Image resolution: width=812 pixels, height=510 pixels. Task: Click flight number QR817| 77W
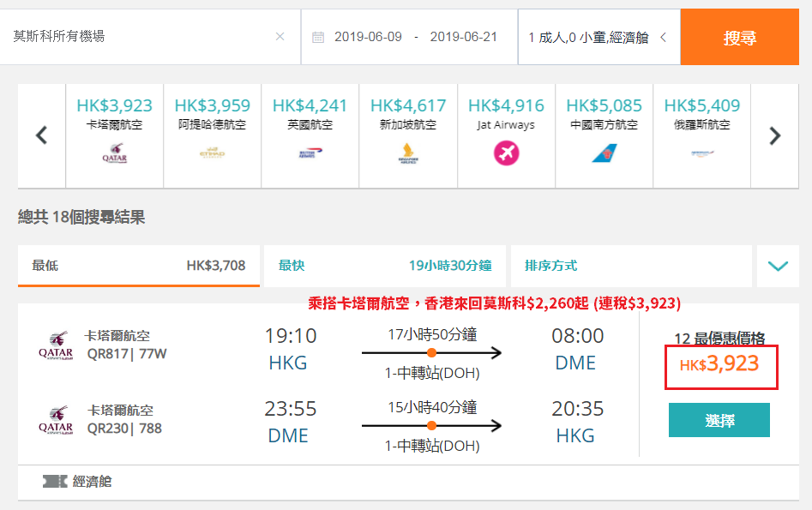click(x=127, y=354)
